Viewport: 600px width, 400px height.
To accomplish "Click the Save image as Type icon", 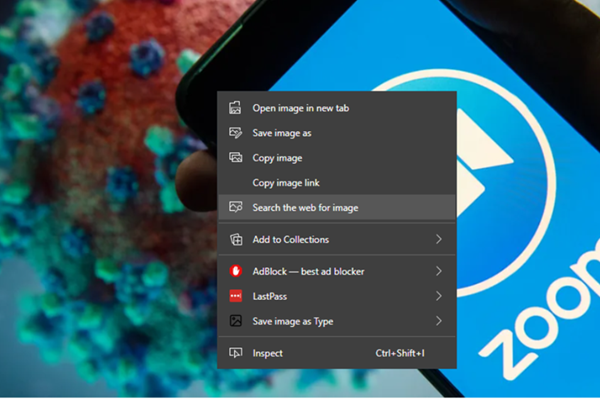I will (236, 321).
